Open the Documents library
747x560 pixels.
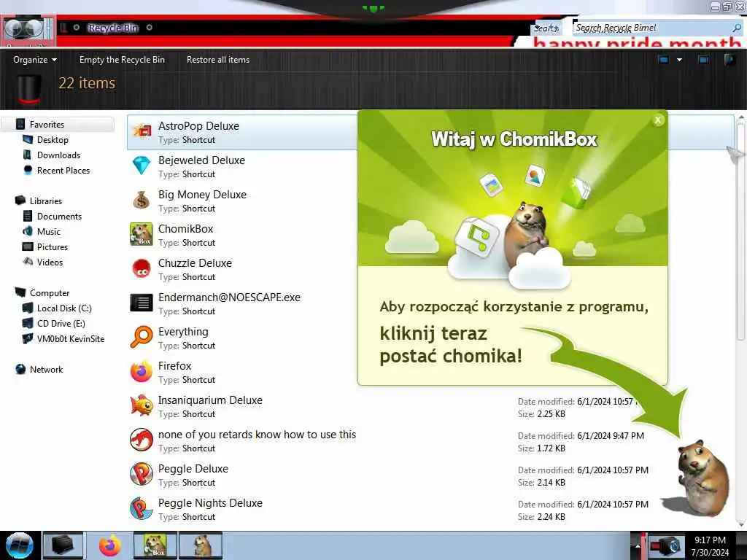(x=59, y=216)
